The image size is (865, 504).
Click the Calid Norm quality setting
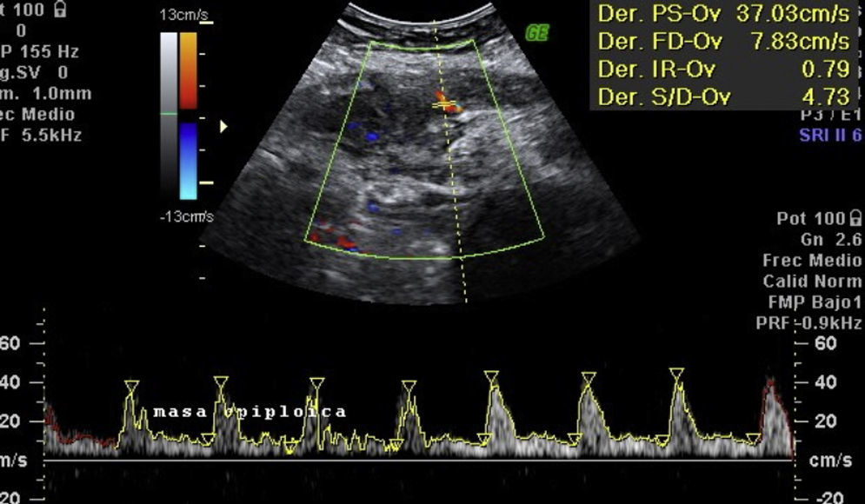[812, 282]
